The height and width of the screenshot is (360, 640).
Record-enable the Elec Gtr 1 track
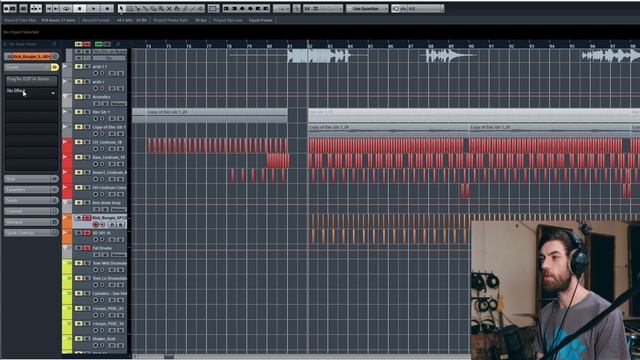pos(96,119)
